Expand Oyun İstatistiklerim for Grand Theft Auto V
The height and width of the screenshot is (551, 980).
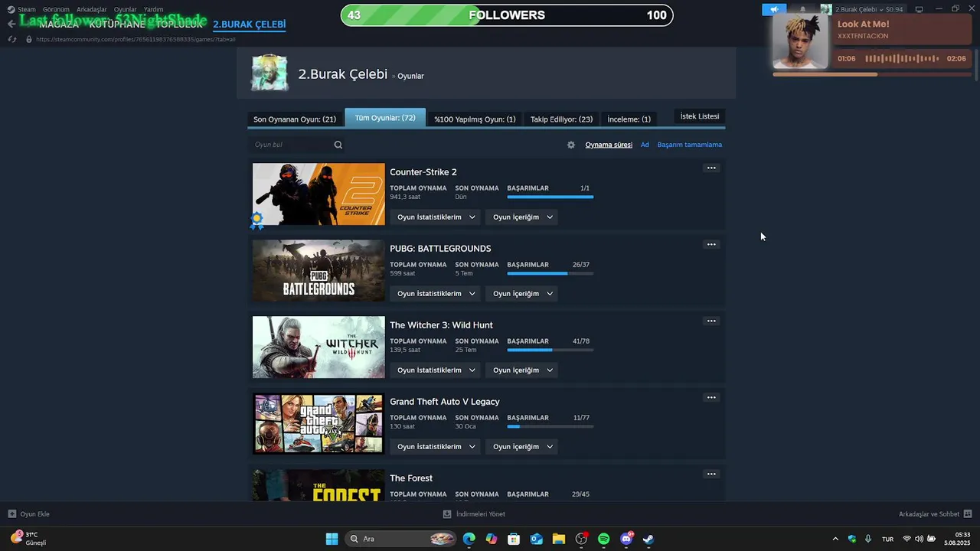436,447
